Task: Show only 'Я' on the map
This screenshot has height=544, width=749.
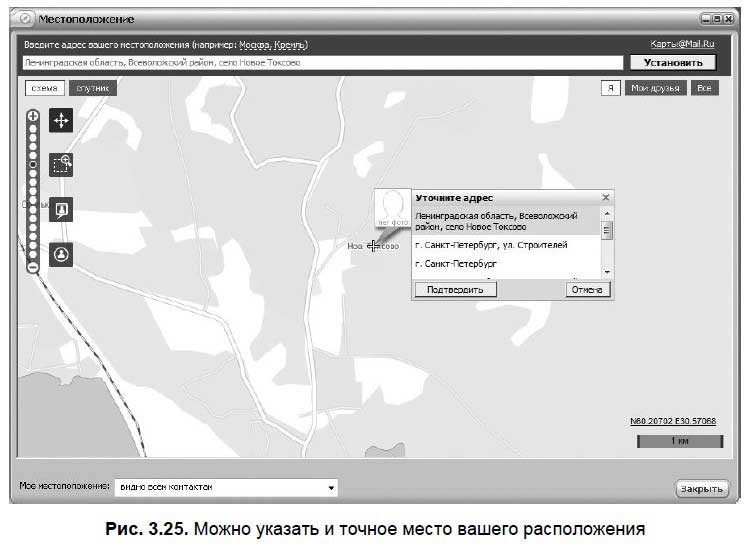Action: [x=610, y=88]
